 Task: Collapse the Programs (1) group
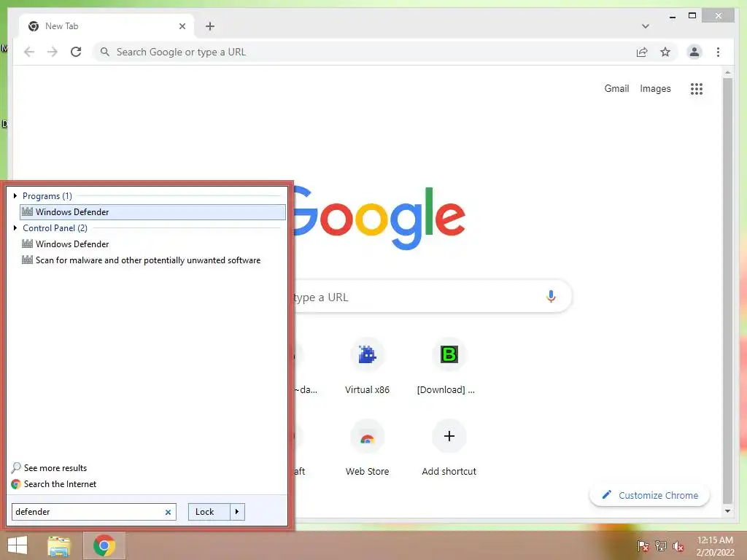coord(15,195)
